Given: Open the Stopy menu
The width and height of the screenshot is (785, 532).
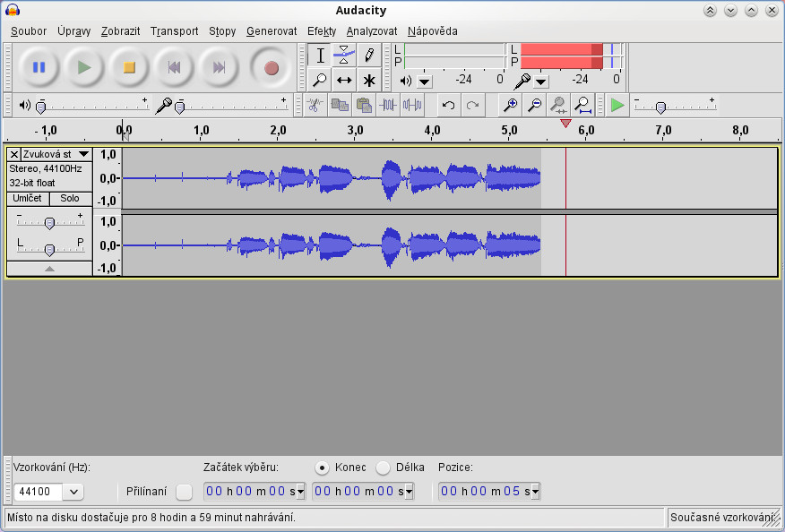Looking at the screenshot, I should tap(222, 31).
